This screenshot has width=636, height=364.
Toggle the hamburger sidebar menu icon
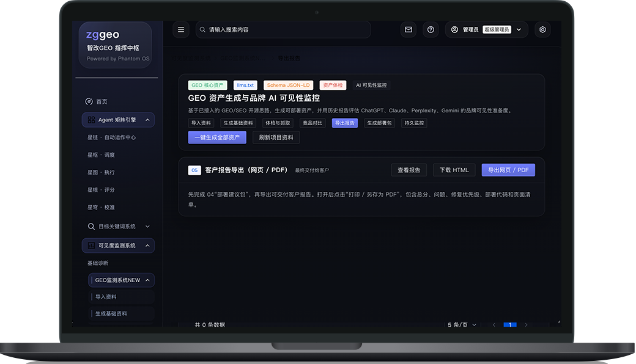(181, 29)
